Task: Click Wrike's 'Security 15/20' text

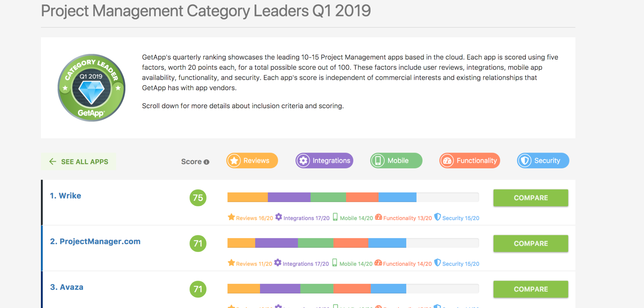Action: [461, 218]
